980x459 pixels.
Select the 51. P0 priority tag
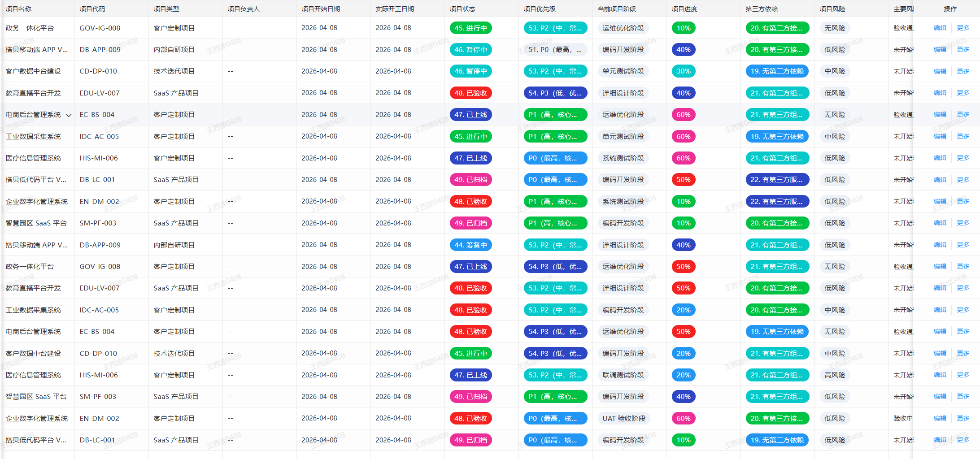click(x=555, y=50)
